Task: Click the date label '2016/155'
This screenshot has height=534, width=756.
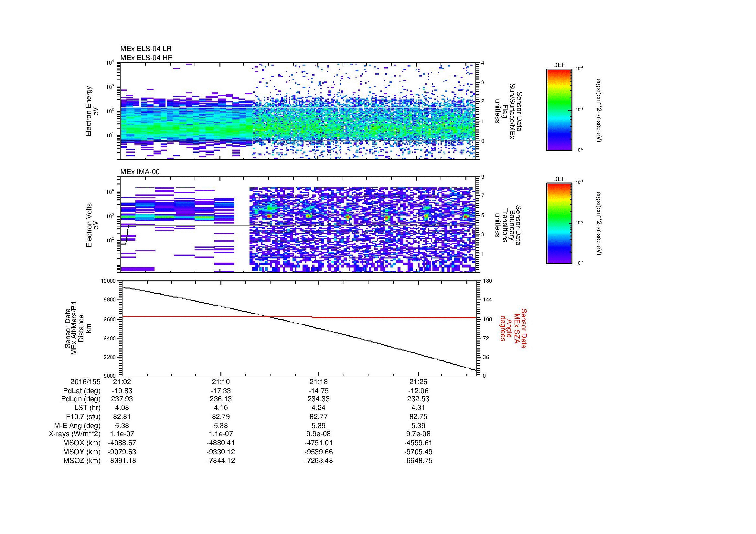Action: [85, 382]
